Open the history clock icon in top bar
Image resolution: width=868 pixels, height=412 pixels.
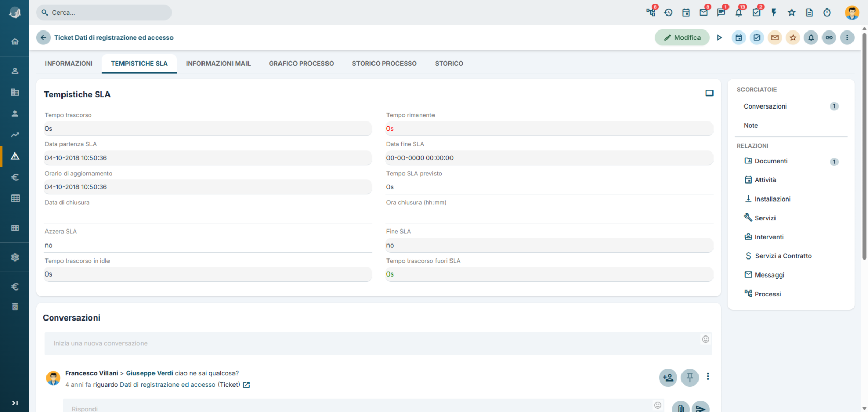coord(669,12)
